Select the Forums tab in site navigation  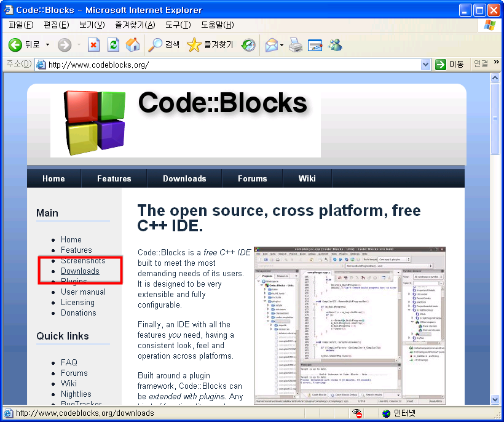click(253, 178)
